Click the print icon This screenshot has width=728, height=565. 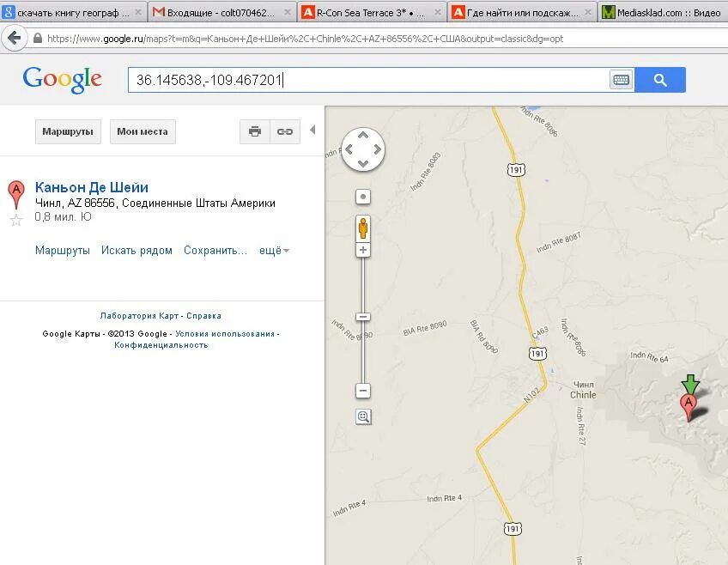(254, 131)
